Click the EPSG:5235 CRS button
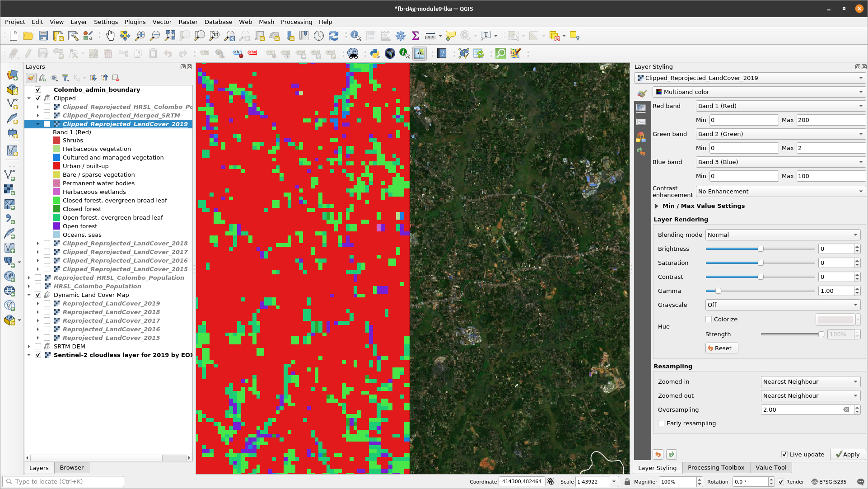The image size is (868, 489). point(829,482)
